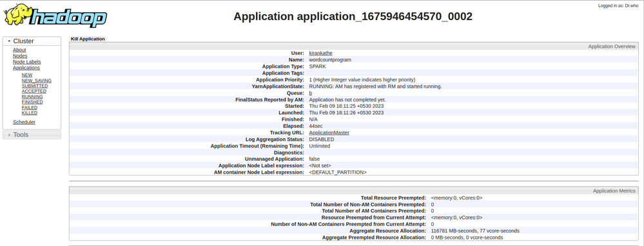
Task: Open the ApplicationMaster tracking URL
Action: (329, 132)
